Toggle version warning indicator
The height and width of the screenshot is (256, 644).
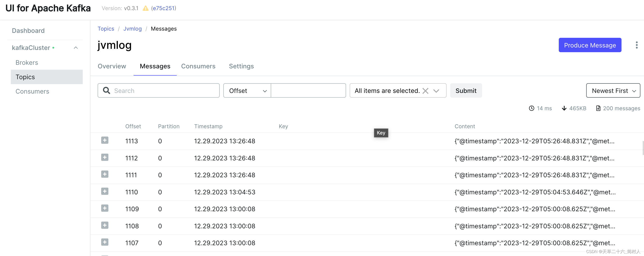tap(146, 8)
